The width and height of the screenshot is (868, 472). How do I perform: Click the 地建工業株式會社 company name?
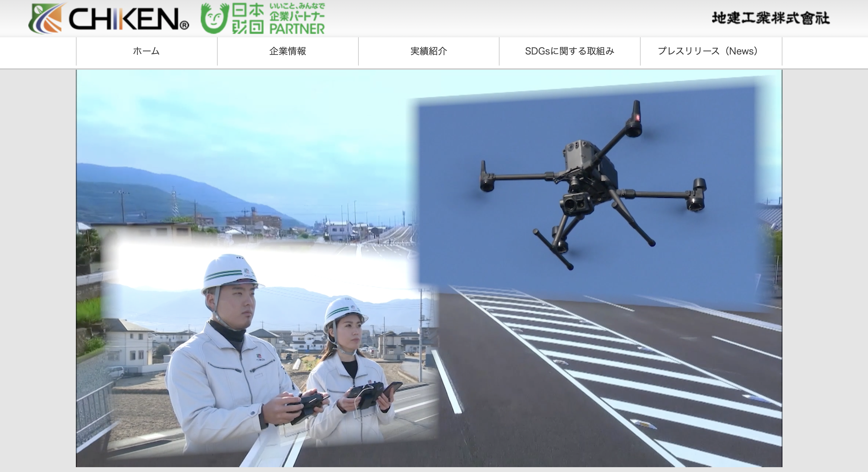pos(770,18)
